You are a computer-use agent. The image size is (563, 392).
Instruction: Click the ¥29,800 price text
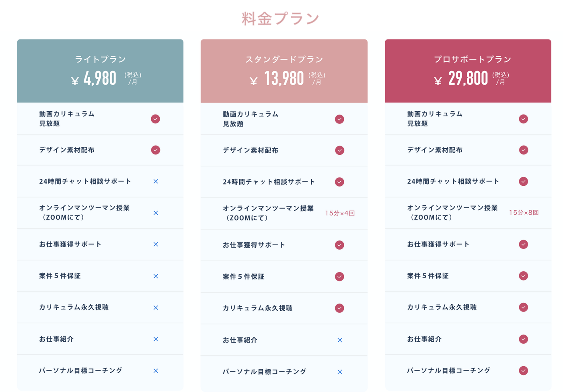(x=461, y=78)
